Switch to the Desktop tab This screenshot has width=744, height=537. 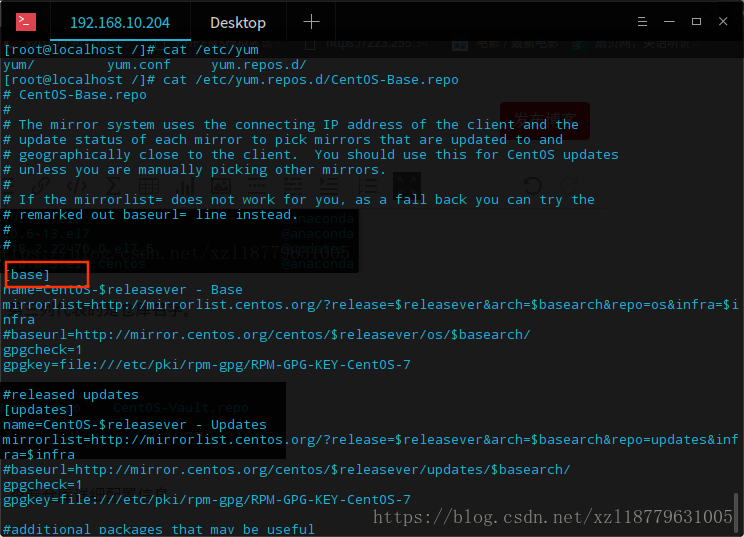coord(238,23)
